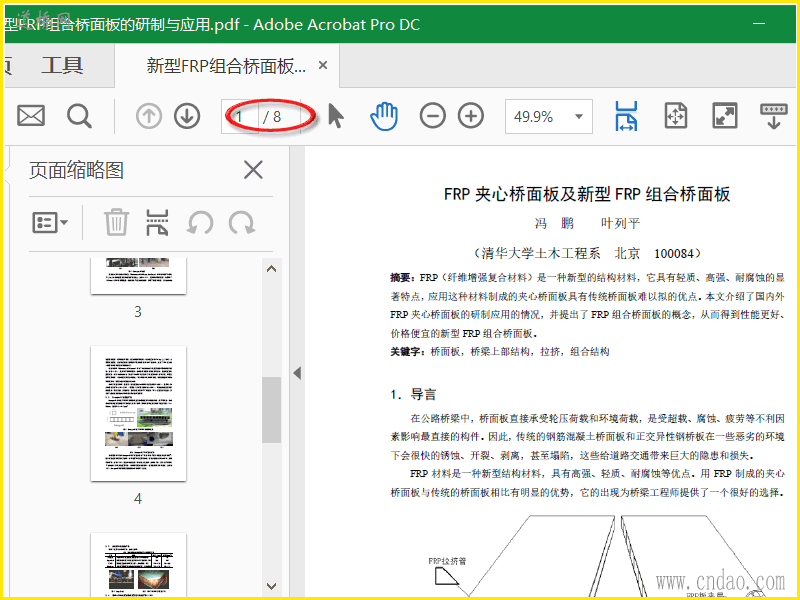800x600 pixels.
Task: Delete selected page using trash icon
Action: (x=116, y=222)
